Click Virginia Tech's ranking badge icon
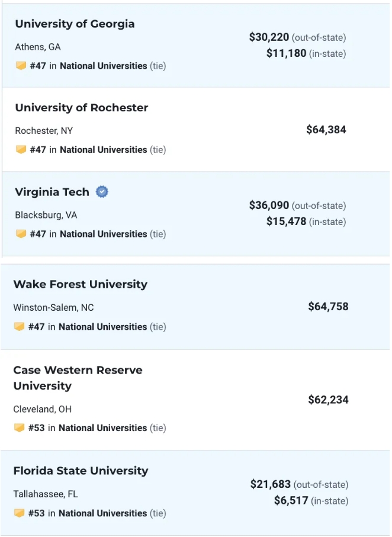392x537 pixels. [21, 234]
